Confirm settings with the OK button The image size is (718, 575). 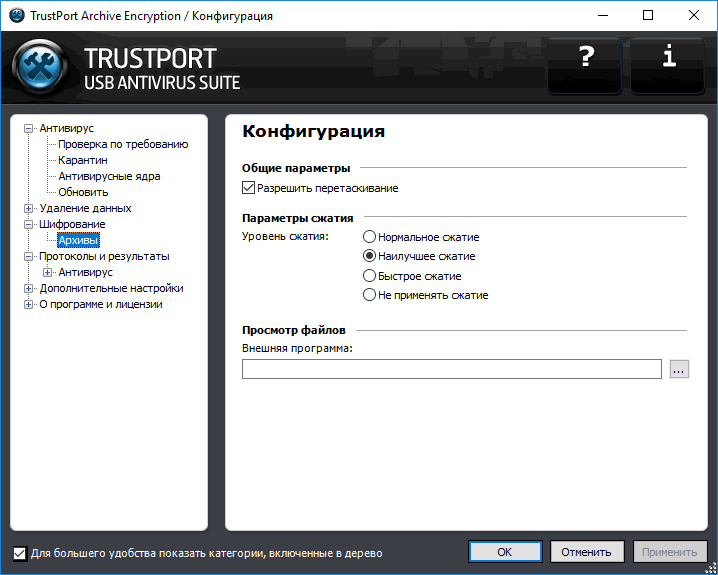coord(505,552)
